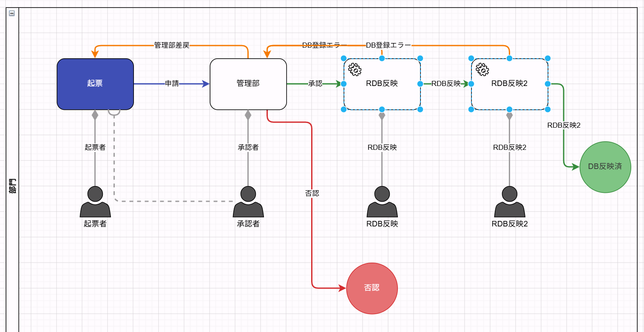Select the 起票者 person icon
This screenshot has height=332, width=644.
point(95,202)
